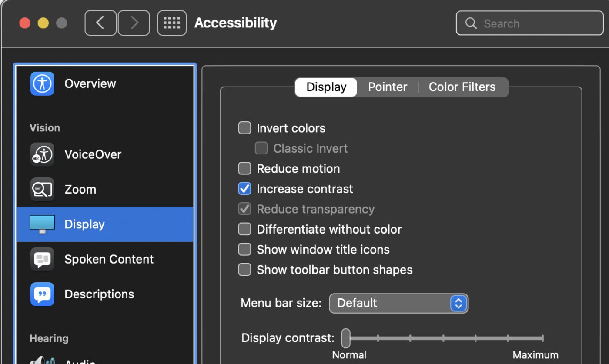Open the Menu bar size dropdown
The image size is (609, 364).
(x=398, y=303)
